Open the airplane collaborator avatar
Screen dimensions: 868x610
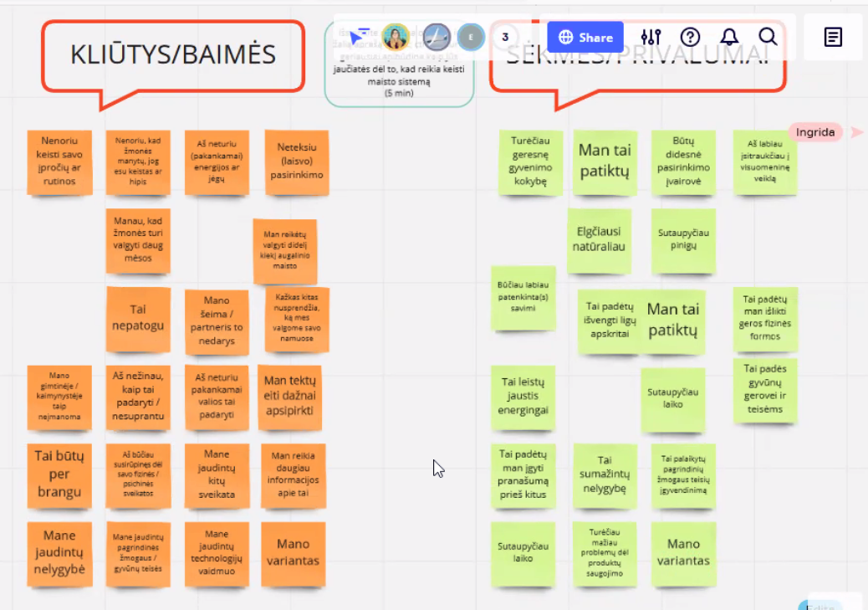click(x=437, y=37)
